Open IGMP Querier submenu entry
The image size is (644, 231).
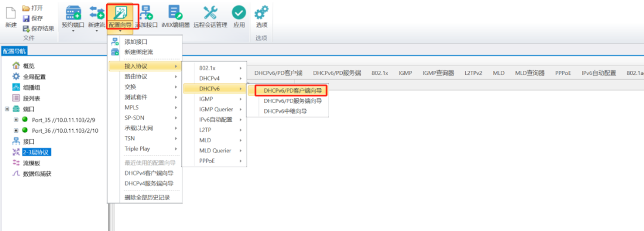pos(214,109)
